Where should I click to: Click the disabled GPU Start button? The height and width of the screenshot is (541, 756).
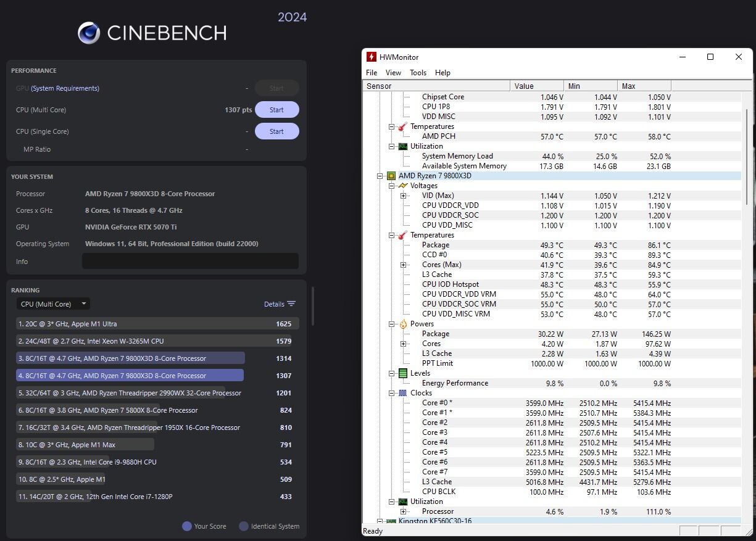pos(276,88)
